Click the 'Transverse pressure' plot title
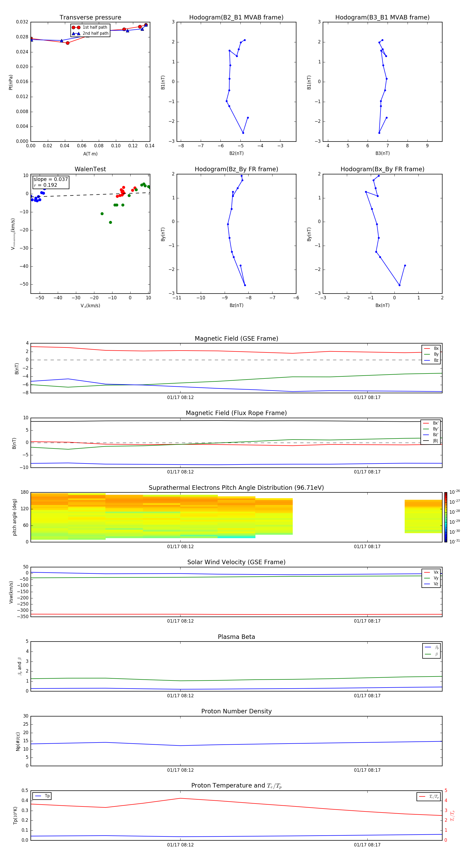This screenshot has width=473, height=868. tap(90, 18)
